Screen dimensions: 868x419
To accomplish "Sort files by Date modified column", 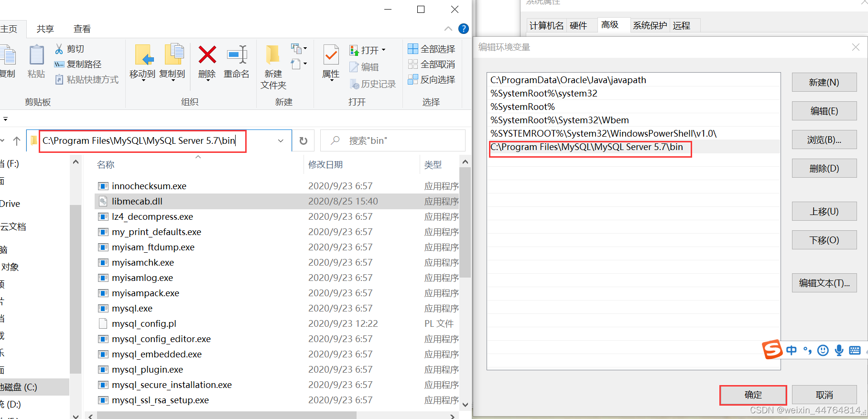I will coord(325,165).
